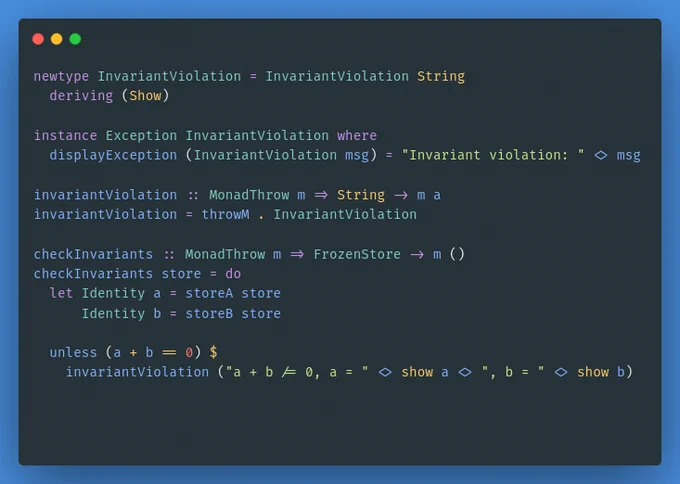The image size is (680, 484).
Task: Click 'InvariantViolation' after 'throwM .'
Action: 345,214
